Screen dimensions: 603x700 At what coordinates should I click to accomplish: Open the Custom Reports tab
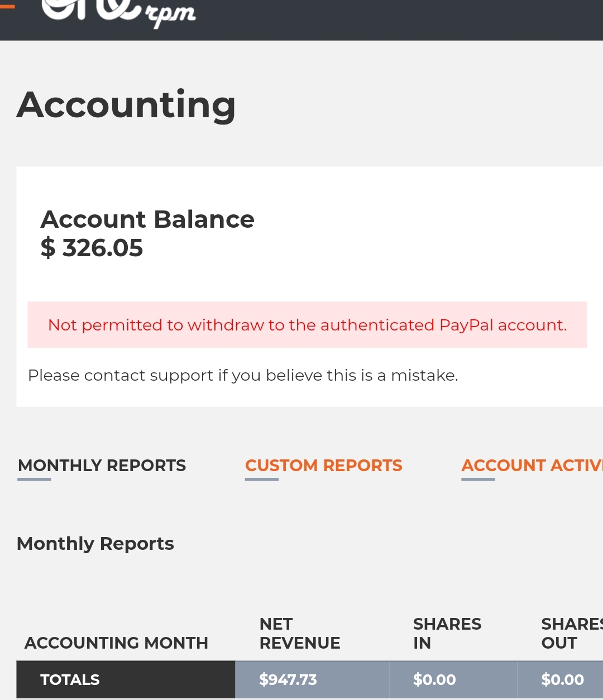(x=324, y=466)
